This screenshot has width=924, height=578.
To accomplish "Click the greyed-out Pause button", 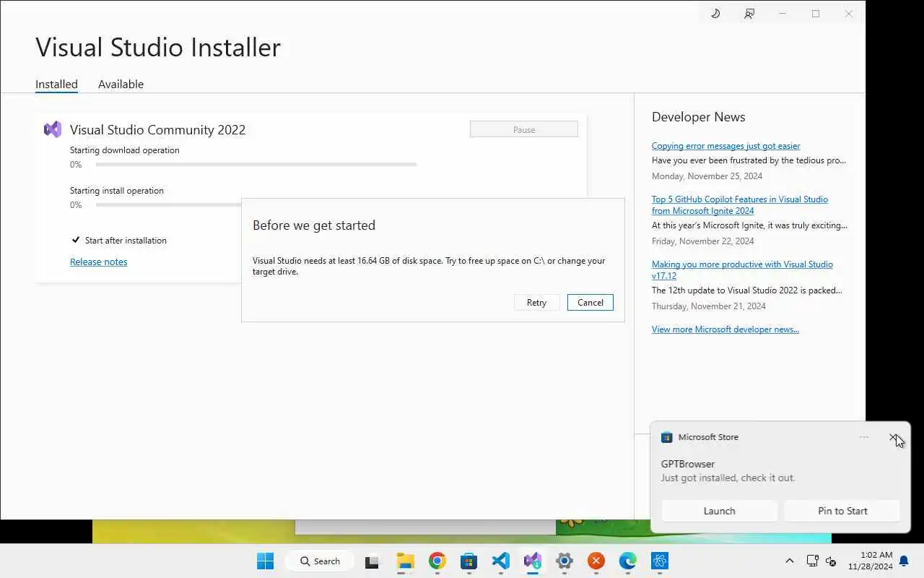I will pos(524,129).
